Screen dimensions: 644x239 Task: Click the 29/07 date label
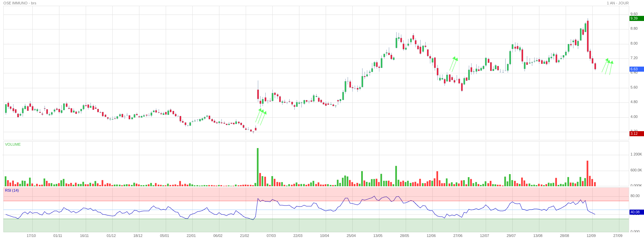pyautogui.click(x=511, y=236)
